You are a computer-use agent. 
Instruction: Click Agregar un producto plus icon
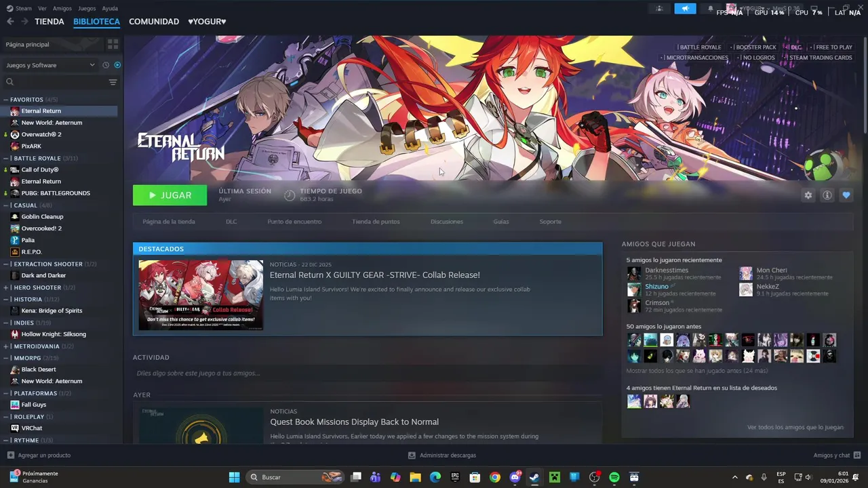click(10, 455)
